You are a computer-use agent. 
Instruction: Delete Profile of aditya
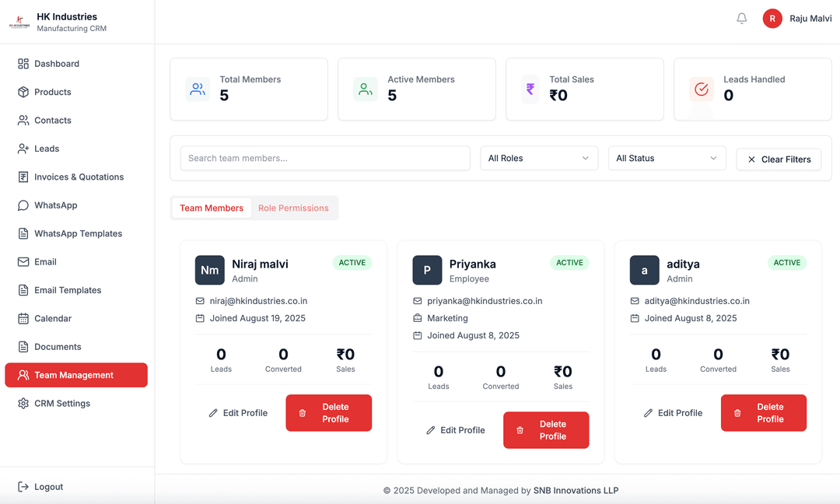(764, 413)
